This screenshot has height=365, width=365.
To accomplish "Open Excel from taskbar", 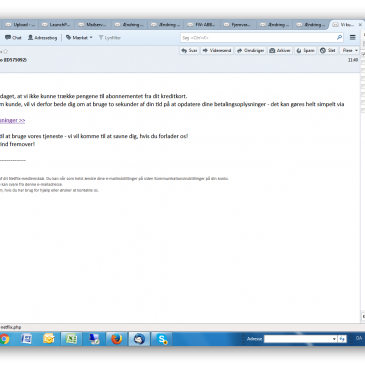I will [71, 339].
